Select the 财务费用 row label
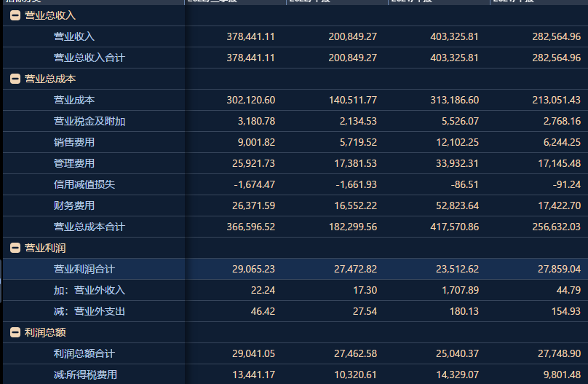 pos(74,205)
